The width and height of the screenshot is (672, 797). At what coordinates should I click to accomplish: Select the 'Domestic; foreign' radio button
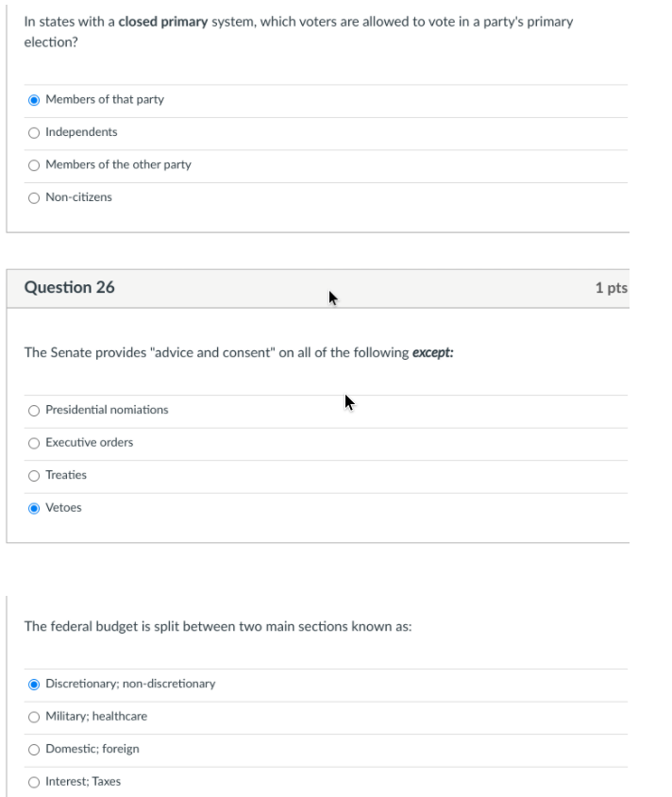tap(35, 749)
